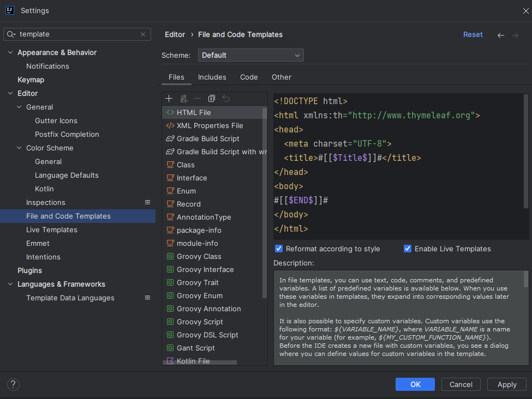
Task: Open the Scheme dropdown
Action: tap(251, 55)
